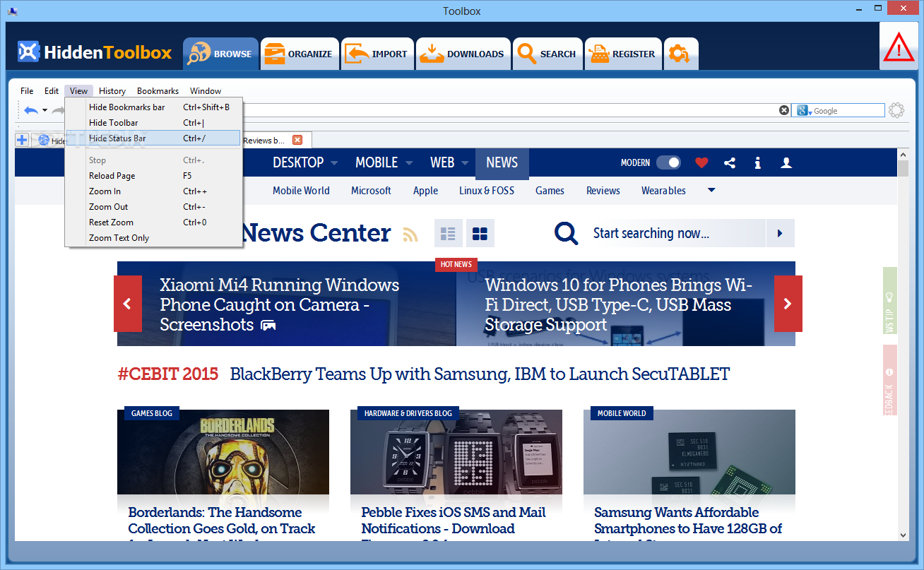The width and height of the screenshot is (924, 570).
Task: Click the Toolbox window title icon
Action: (12, 11)
